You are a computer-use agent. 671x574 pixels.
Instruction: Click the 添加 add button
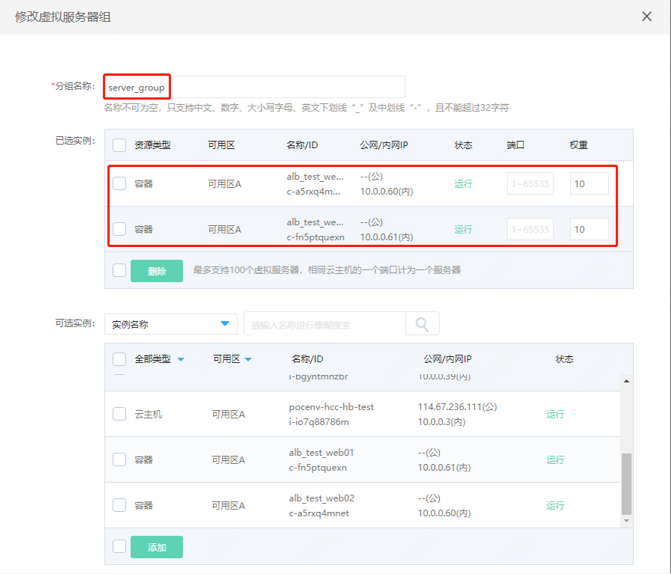[x=157, y=547]
